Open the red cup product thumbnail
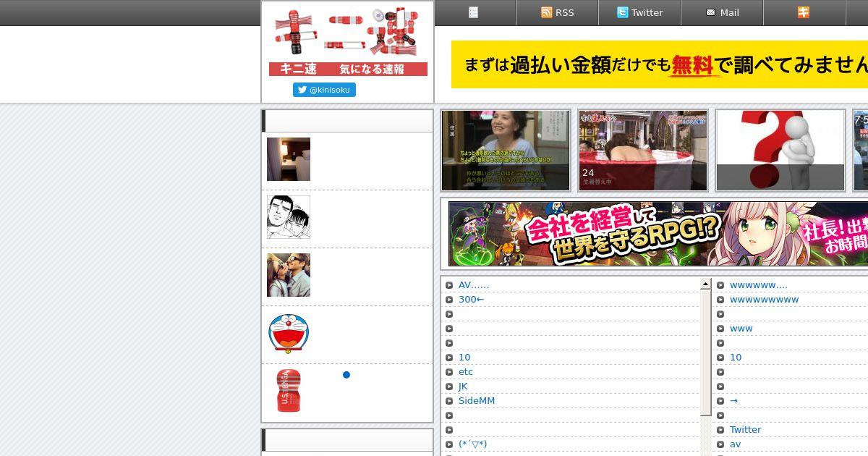The height and width of the screenshot is (456, 868). point(289,391)
